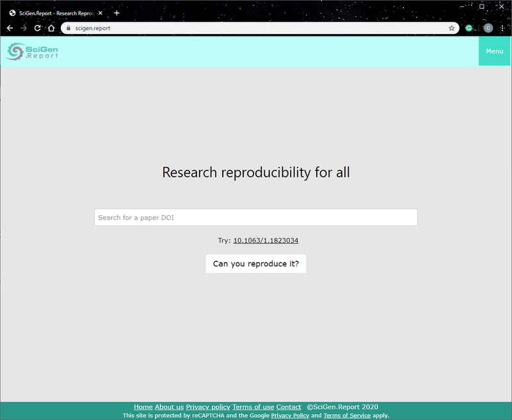This screenshot has width=512, height=420.
Task: Open a new tab with plus button
Action: click(x=116, y=13)
